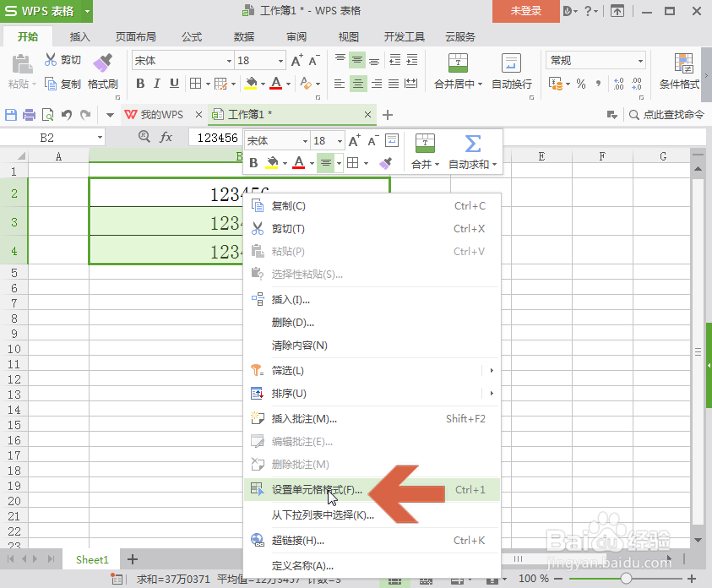Viewport: 712px width, 588px height.
Task: Click the fx insert function icon
Action: [x=166, y=137]
